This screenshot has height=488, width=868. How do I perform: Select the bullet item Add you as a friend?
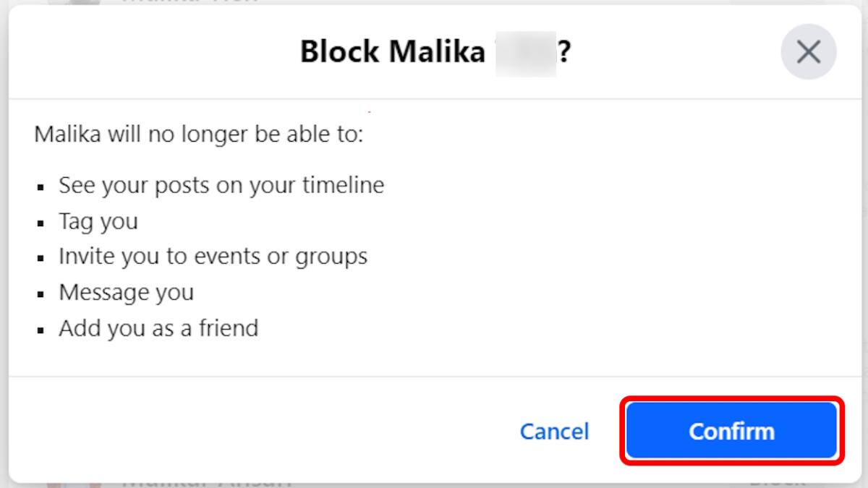pyautogui.click(x=158, y=328)
